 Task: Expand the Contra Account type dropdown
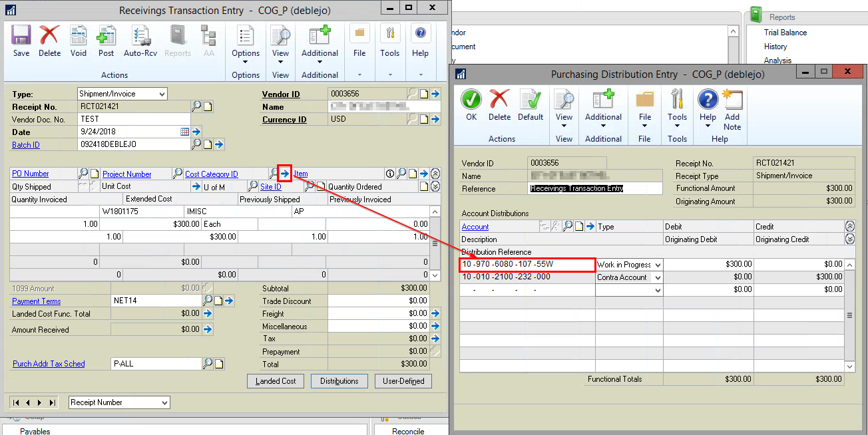(x=658, y=277)
